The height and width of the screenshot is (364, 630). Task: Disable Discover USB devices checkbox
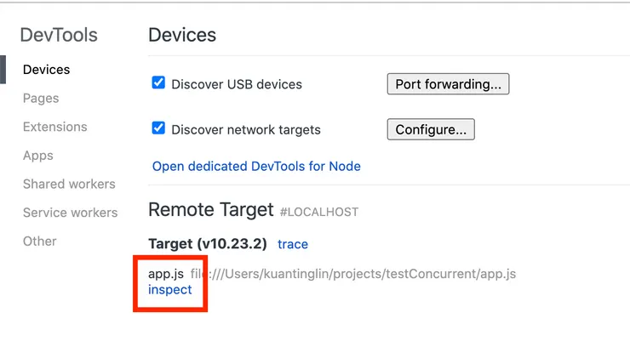[158, 83]
